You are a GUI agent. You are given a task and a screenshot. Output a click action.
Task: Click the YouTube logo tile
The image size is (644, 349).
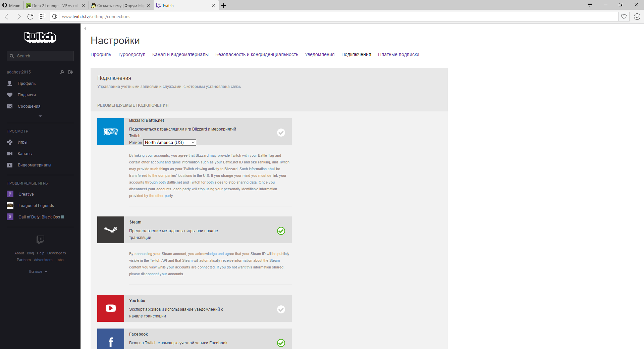tap(111, 308)
